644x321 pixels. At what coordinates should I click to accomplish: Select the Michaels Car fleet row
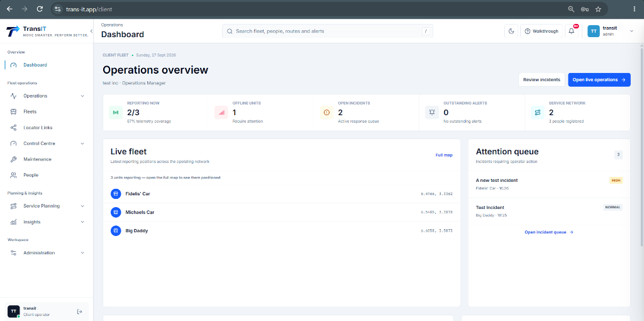[x=281, y=212]
